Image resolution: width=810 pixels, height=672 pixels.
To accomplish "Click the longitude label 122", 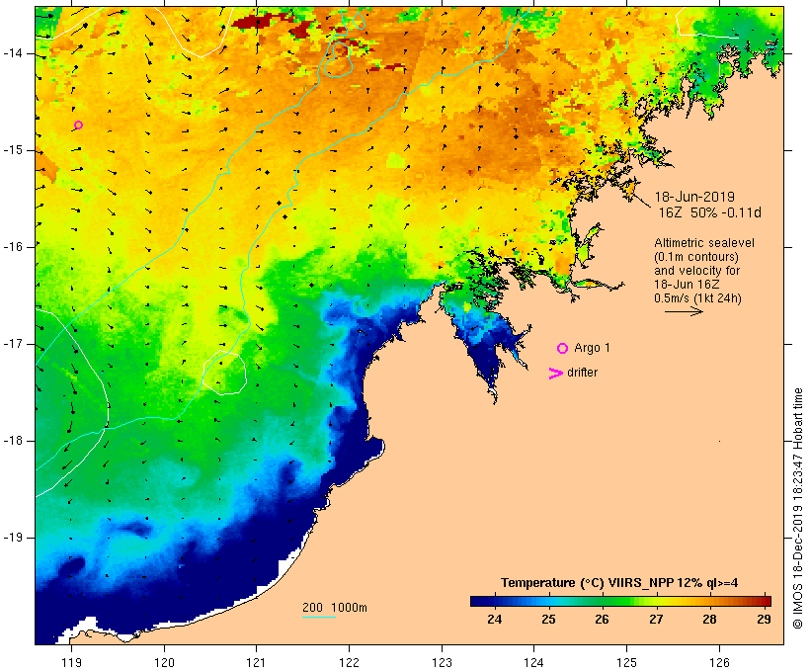I will coord(349,662).
